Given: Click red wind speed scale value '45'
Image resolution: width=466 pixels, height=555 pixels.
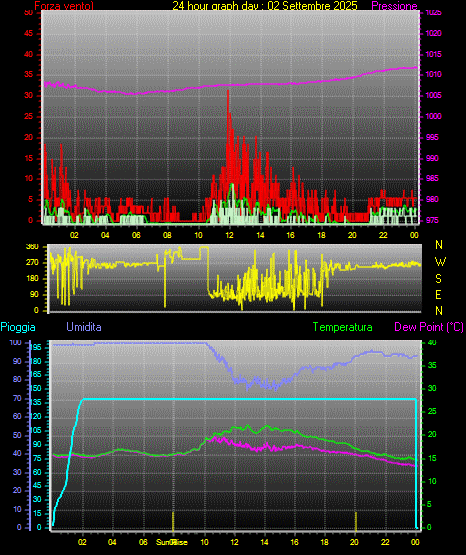Looking at the screenshot, I should 29,34.
